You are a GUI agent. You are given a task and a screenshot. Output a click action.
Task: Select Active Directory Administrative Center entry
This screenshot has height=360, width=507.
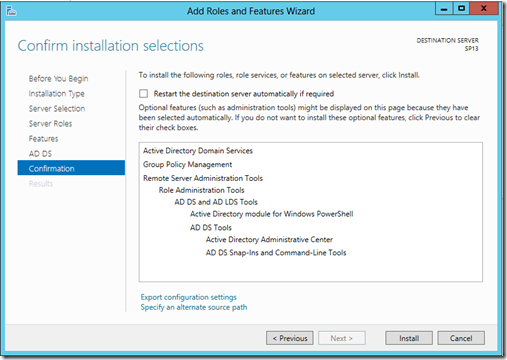[269, 240]
